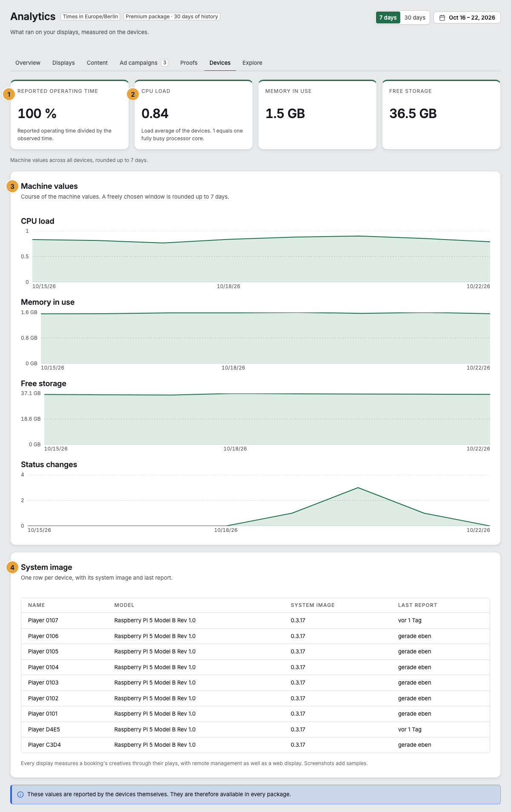Viewport: 511px width, 812px height.
Task: Click the LAST REPORT column header
Action: click(x=418, y=605)
